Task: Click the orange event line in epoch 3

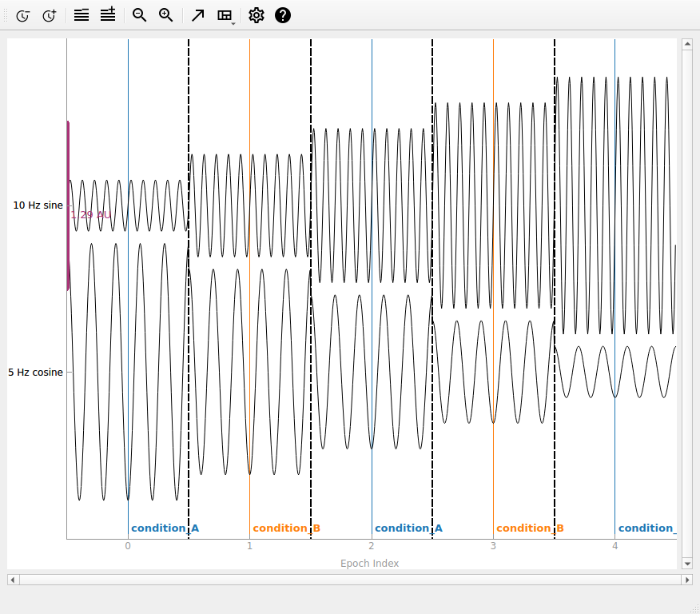Action: [493, 285]
